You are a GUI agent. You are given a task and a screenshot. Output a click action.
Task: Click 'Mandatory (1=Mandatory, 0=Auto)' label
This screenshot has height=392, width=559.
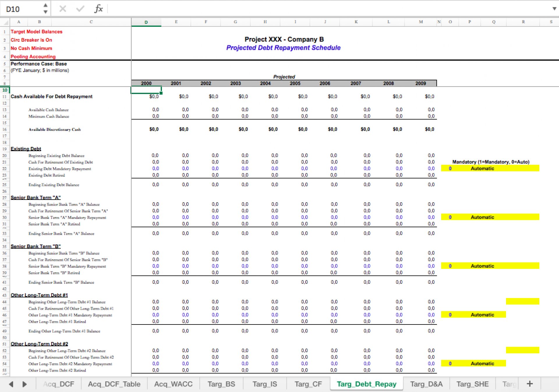coord(491,162)
